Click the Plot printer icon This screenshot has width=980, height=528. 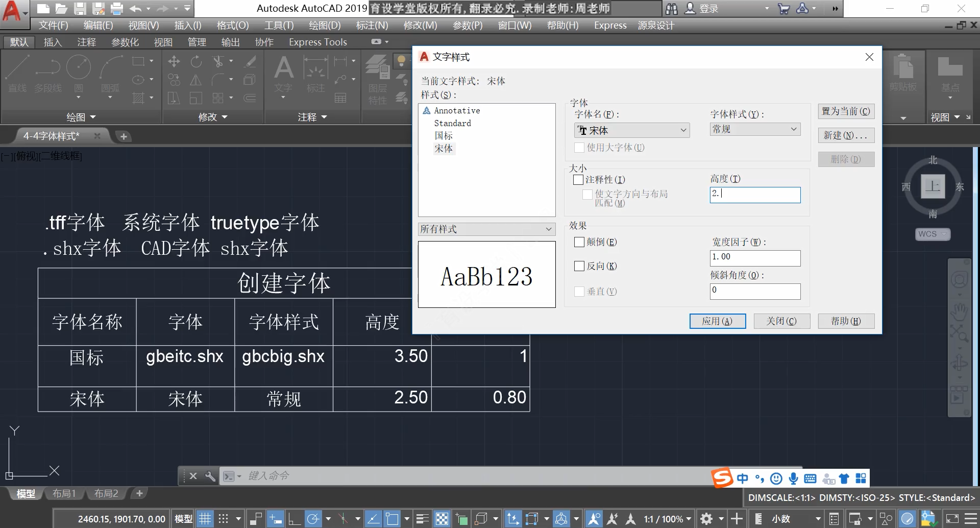tap(117, 8)
